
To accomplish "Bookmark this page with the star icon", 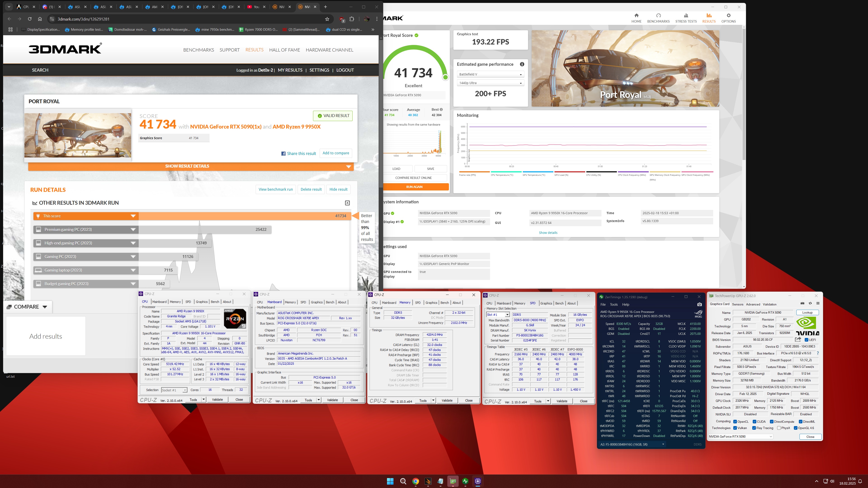I will (327, 19).
